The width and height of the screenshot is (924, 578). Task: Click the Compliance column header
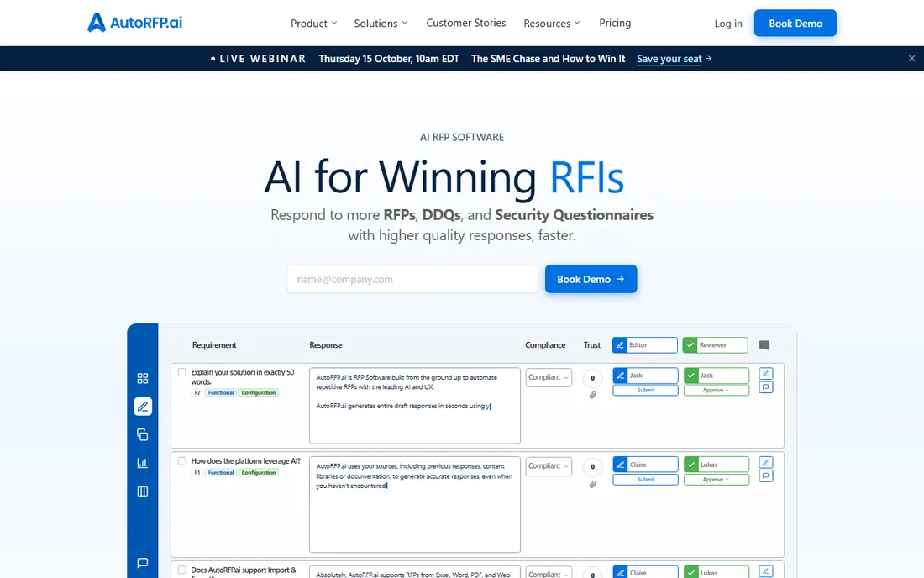click(x=545, y=345)
